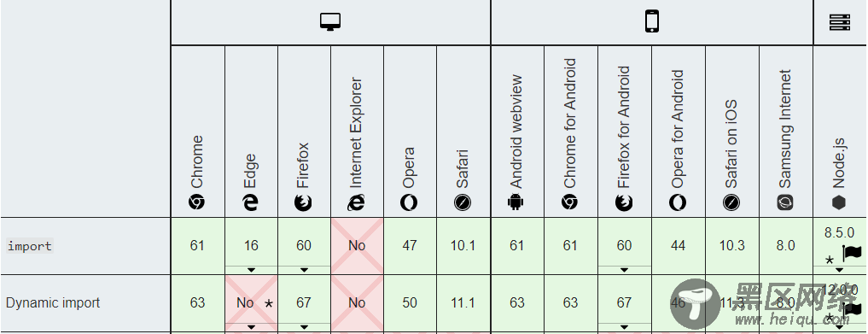Screen dimensions: 868x334
Task: Click the Samsung Internet browser icon
Action: pos(785,202)
